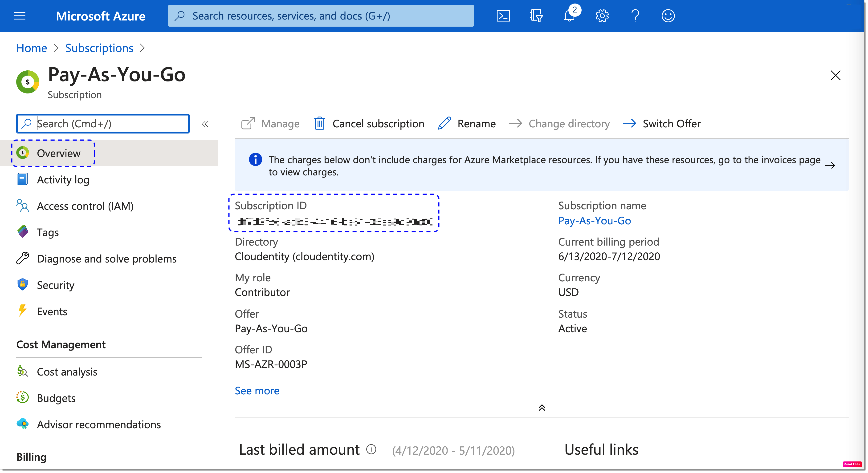This screenshot has height=473, width=868.
Task: Close the Pay-As-You-Go blade
Action: tap(836, 75)
